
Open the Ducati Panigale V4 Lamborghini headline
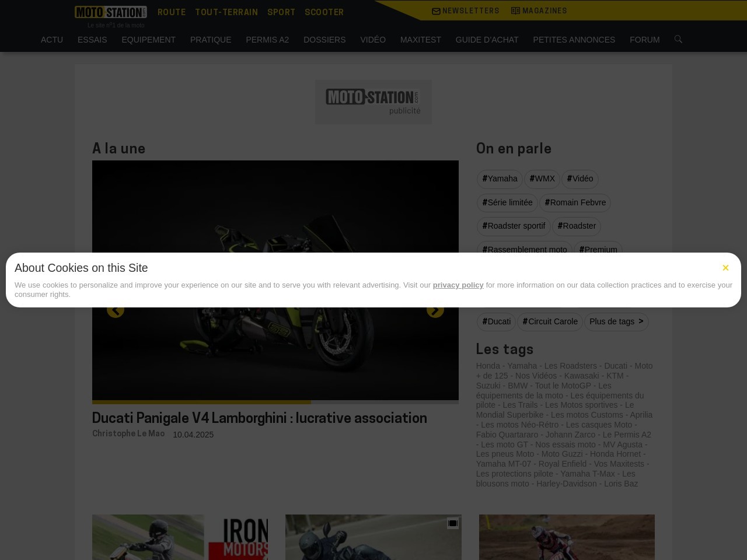260,419
